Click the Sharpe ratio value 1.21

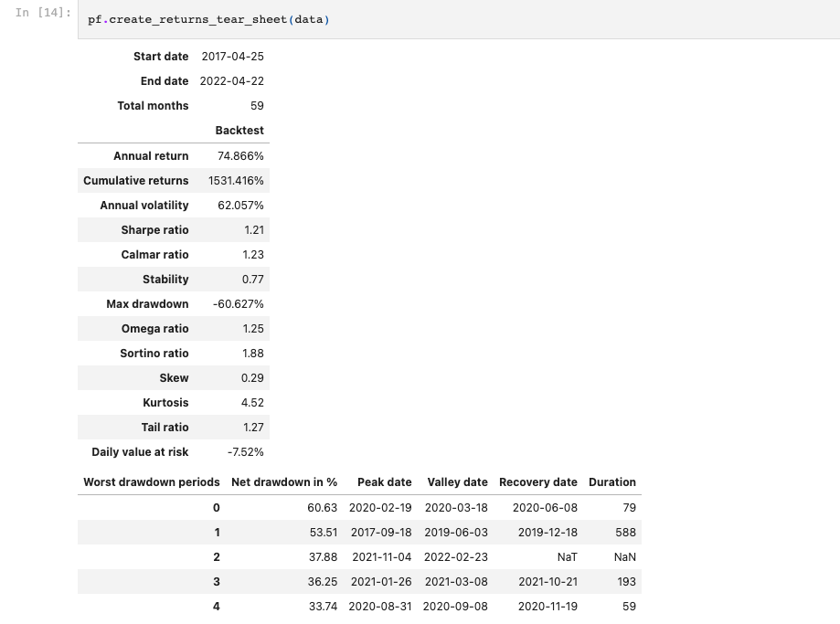pos(254,230)
